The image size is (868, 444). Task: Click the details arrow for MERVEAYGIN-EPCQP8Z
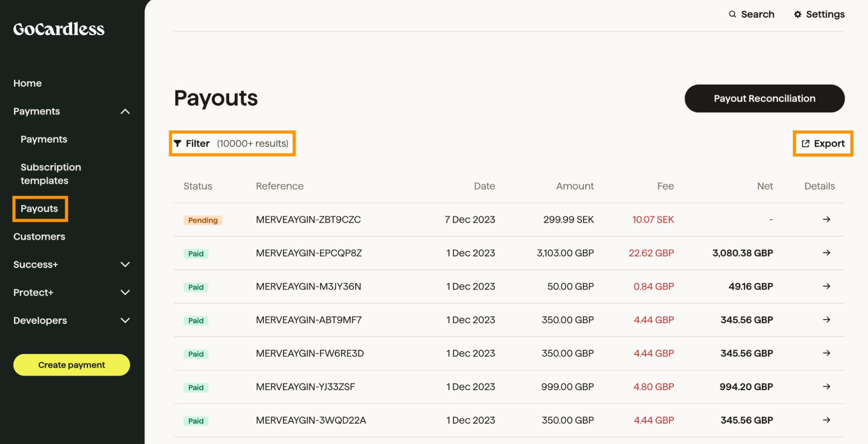827,253
